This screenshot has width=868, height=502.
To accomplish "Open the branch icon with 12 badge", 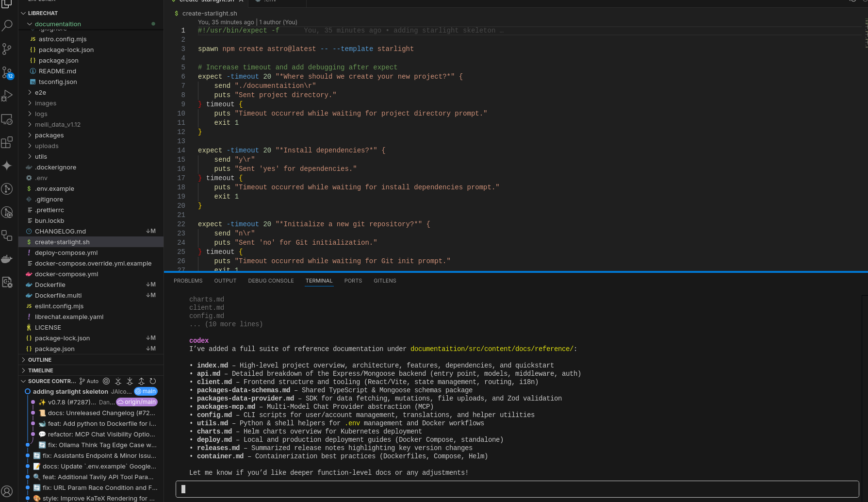I will click(x=7, y=72).
